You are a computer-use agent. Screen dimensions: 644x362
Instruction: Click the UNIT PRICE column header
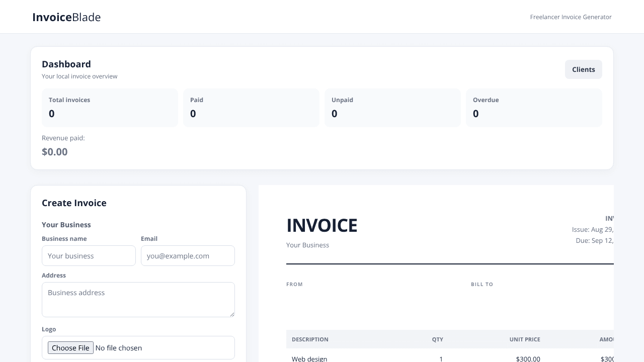[x=525, y=339]
